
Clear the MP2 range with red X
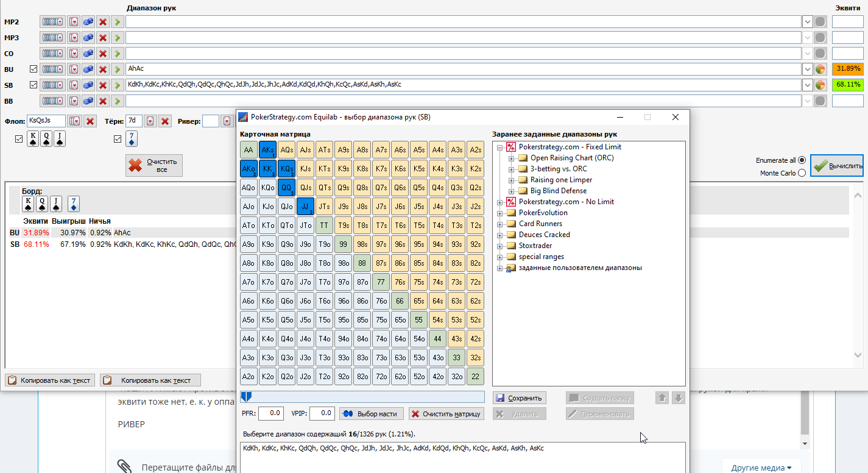(103, 22)
